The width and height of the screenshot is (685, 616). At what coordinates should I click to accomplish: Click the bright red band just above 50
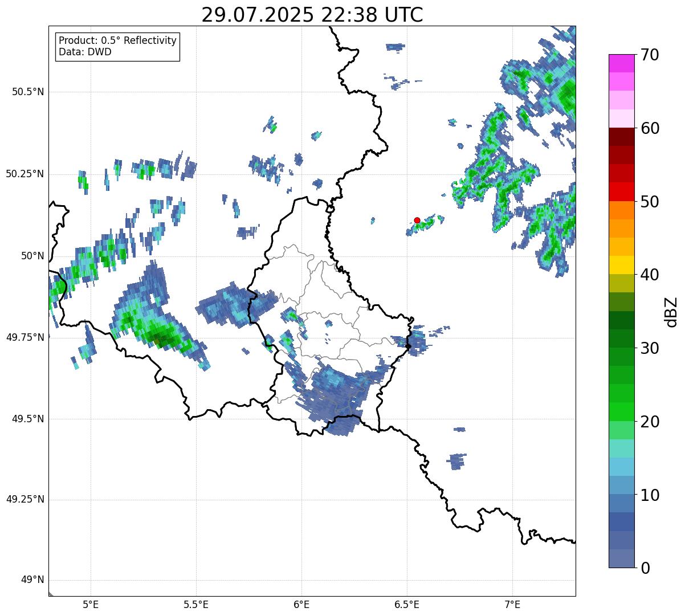pos(621,191)
